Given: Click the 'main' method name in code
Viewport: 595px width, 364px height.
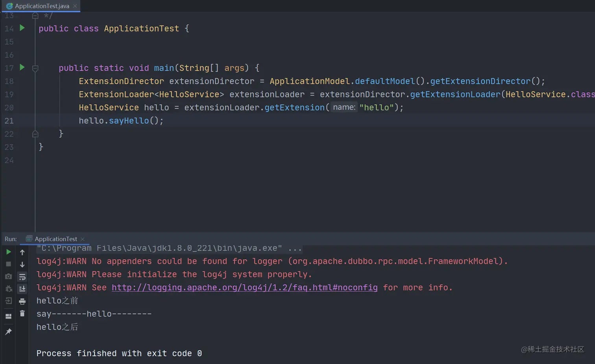Looking at the screenshot, I should tap(164, 68).
